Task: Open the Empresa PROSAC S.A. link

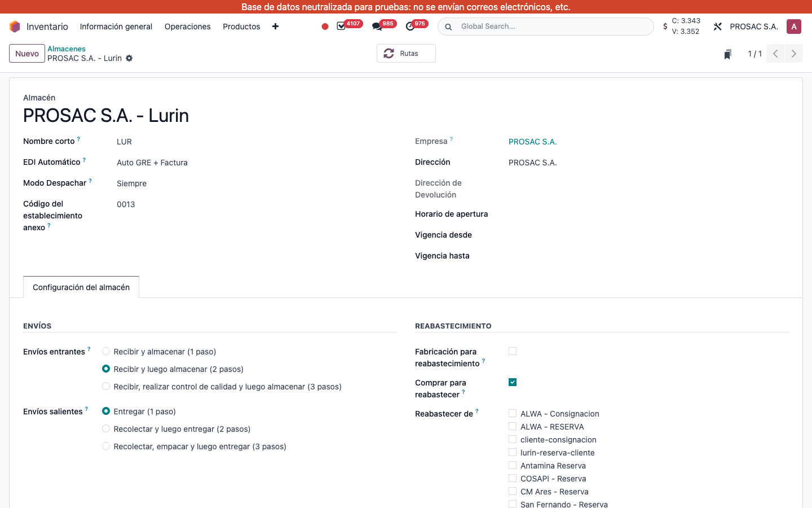Action: (533, 142)
